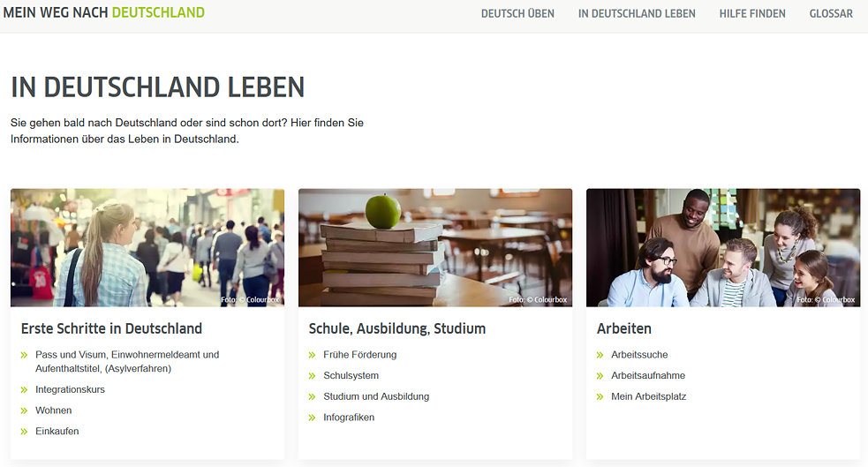The image size is (868, 467).
Task: Click the street crowd photo thumbnail
Action: coord(147,248)
